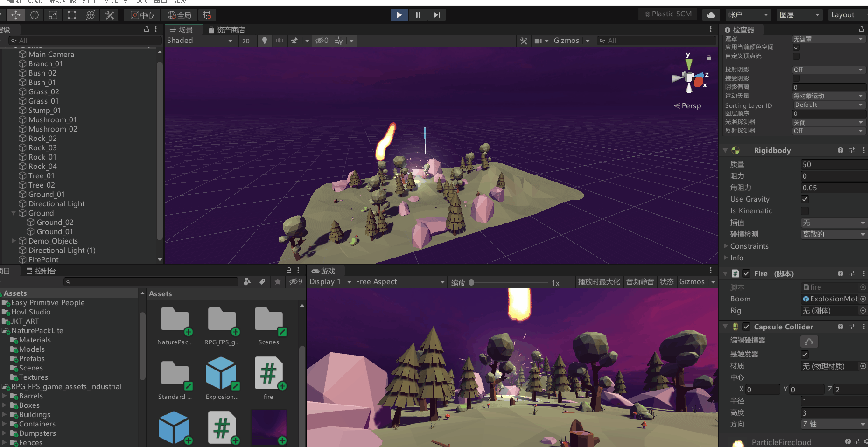Click the grid snapping icon in the toolbar
Viewport: 868px width, 447px height.
pos(207,15)
